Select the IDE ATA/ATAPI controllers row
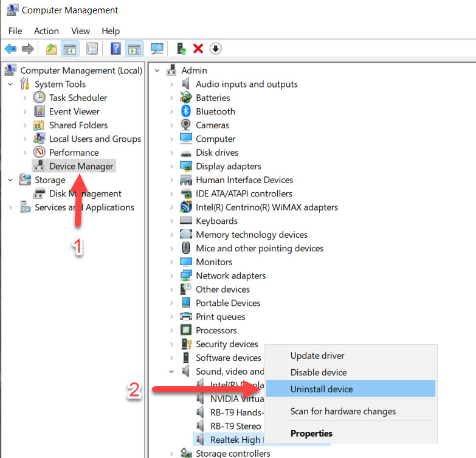 click(x=244, y=193)
